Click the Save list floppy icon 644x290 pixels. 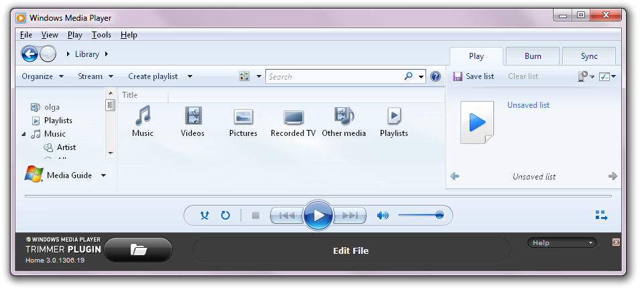(458, 76)
